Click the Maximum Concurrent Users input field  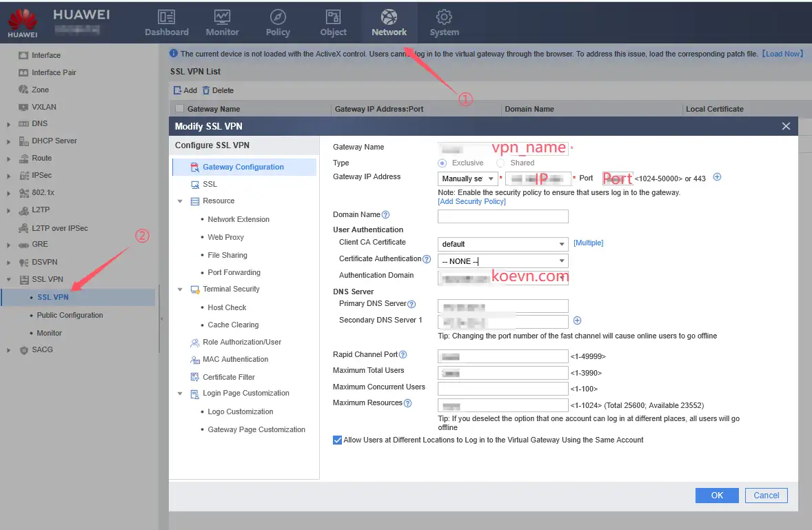coord(503,389)
